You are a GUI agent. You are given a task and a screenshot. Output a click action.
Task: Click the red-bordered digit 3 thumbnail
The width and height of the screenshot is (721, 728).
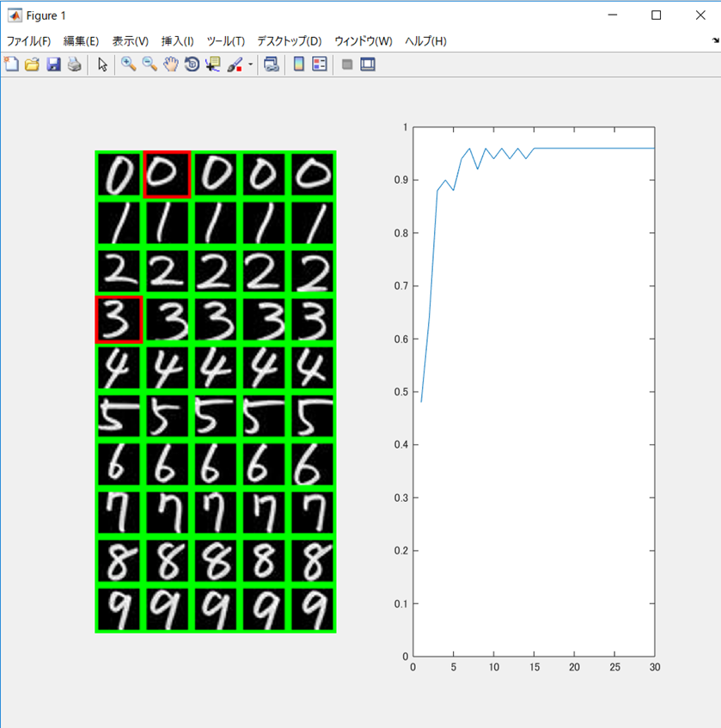point(119,320)
